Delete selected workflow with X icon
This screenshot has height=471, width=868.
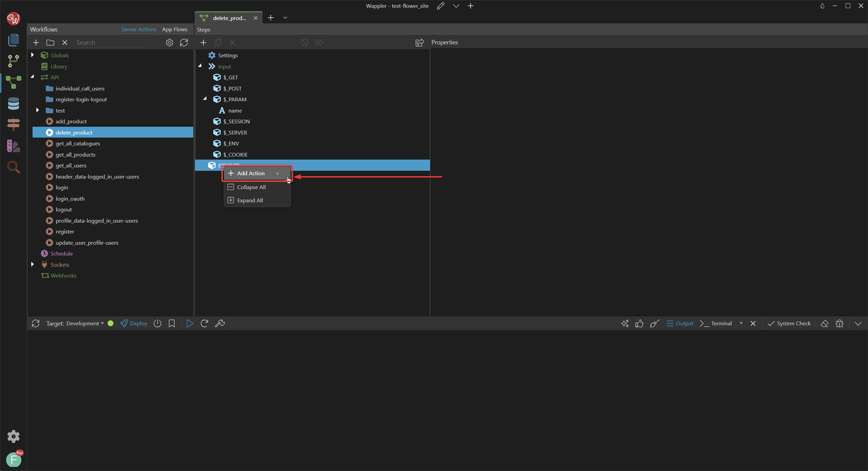tap(65, 43)
